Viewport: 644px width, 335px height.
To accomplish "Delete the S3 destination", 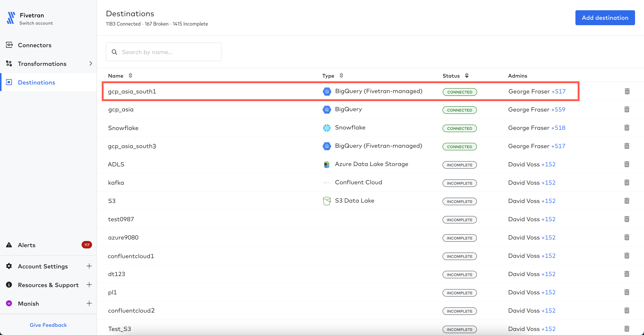I will click(627, 201).
